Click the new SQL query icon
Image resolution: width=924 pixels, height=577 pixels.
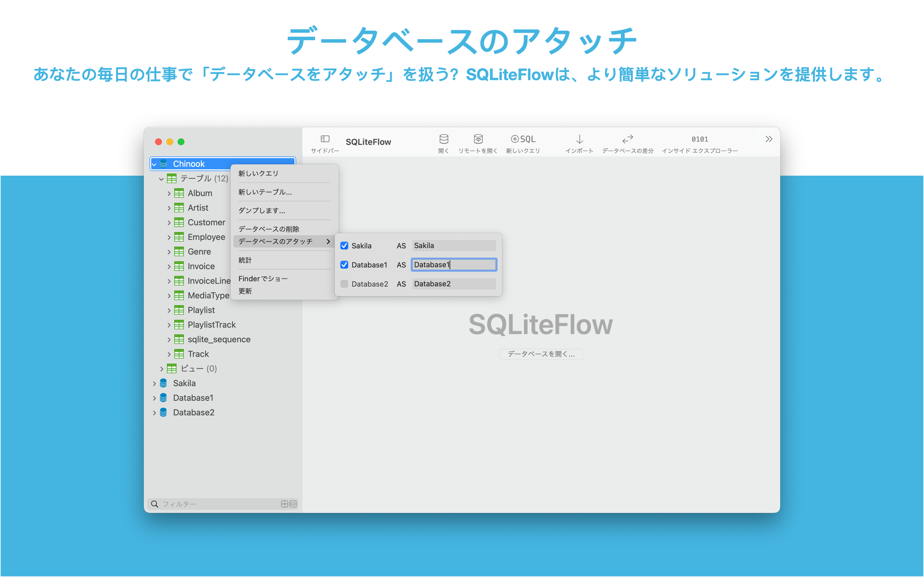tap(523, 139)
